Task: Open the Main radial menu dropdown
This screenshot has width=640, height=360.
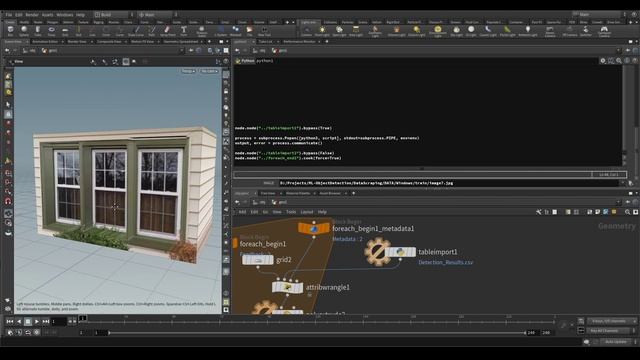Action: [x=159, y=15]
